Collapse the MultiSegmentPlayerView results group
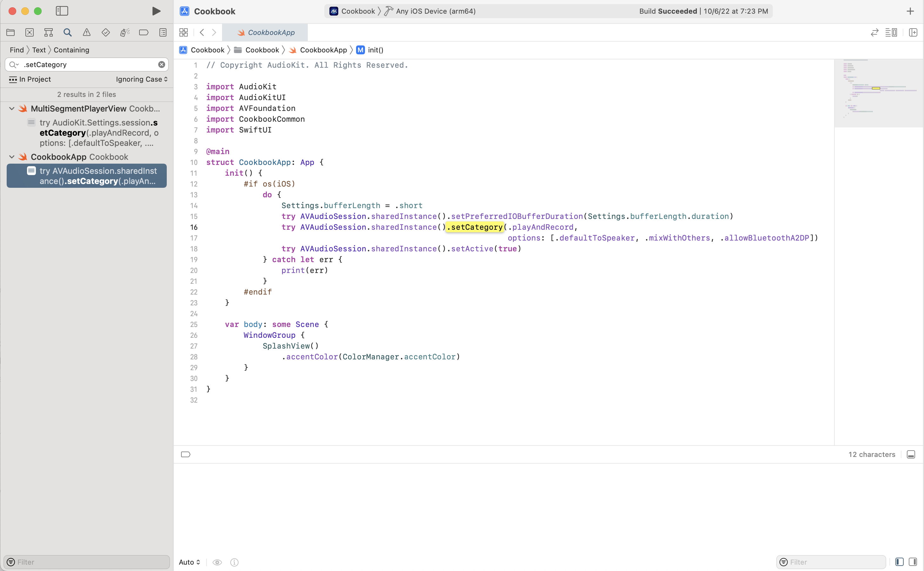 (12, 109)
